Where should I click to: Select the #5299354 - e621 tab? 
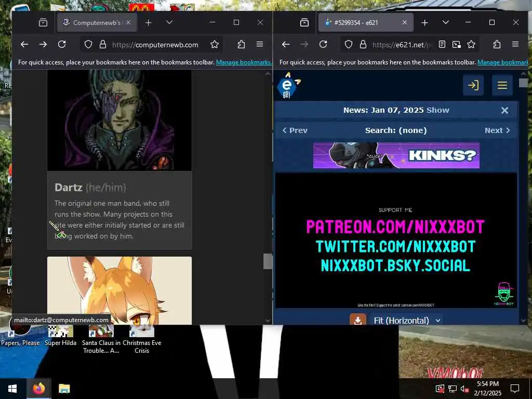[x=366, y=23]
